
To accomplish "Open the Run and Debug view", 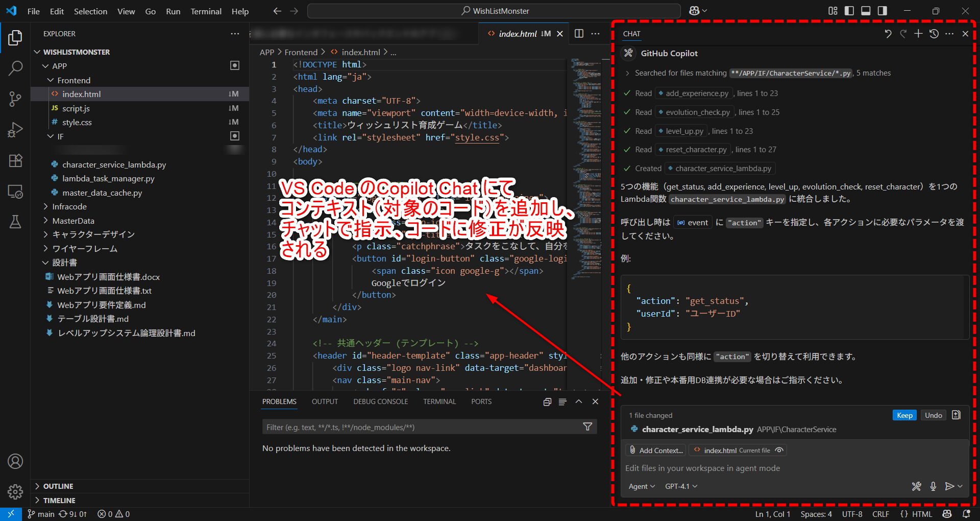I will [15, 130].
